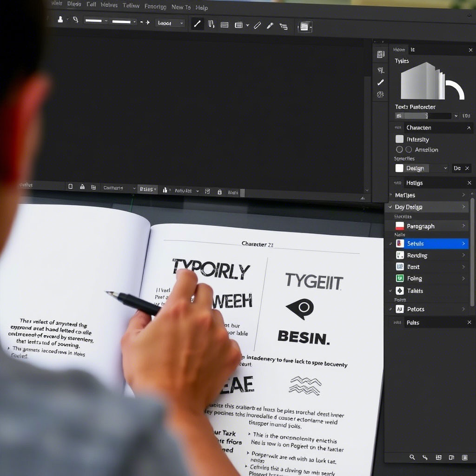Toggle the checkmark beside Sehails
Screen dimensions: 476x476
pos(390,244)
